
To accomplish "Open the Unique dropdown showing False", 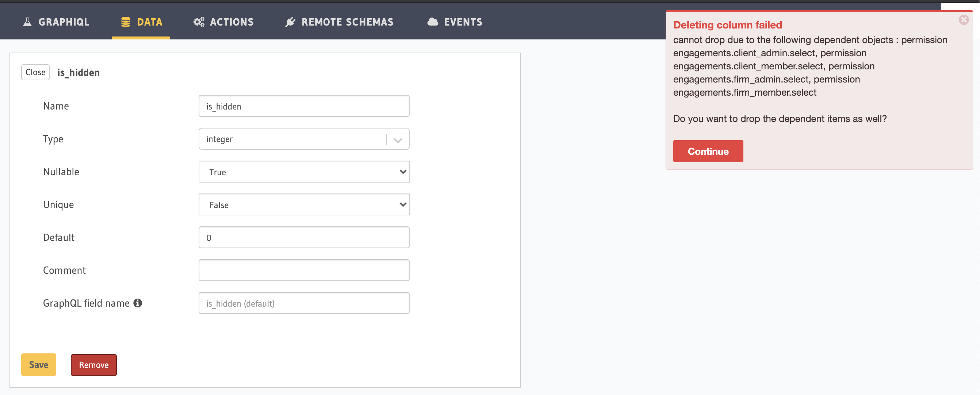I will (303, 204).
